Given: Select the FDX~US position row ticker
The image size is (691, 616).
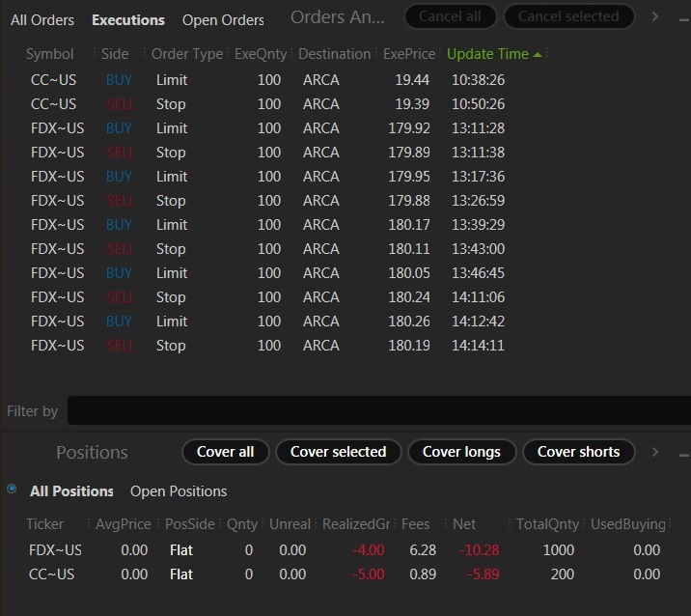Looking at the screenshot, I should pos(56,550).
